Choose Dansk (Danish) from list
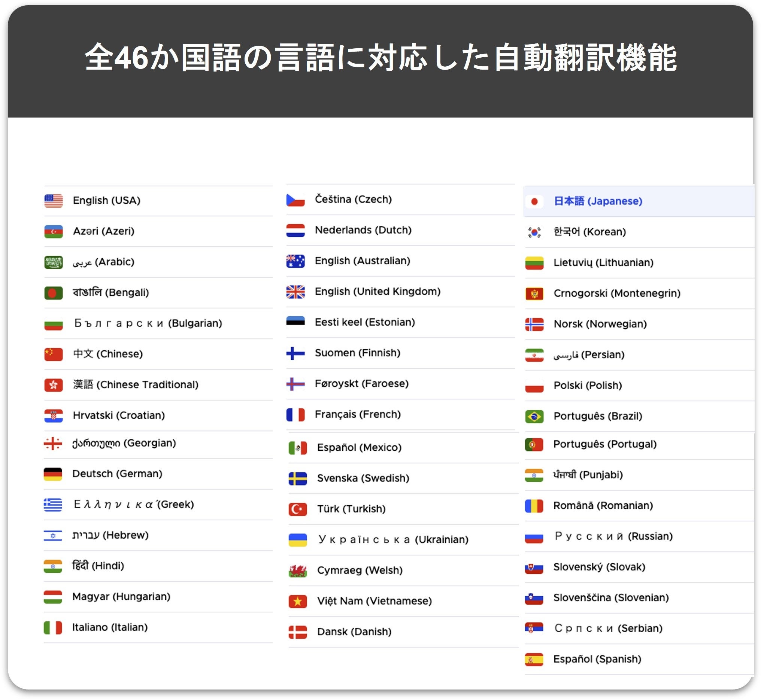Screen dimensions: 761x700 (354, 632)
